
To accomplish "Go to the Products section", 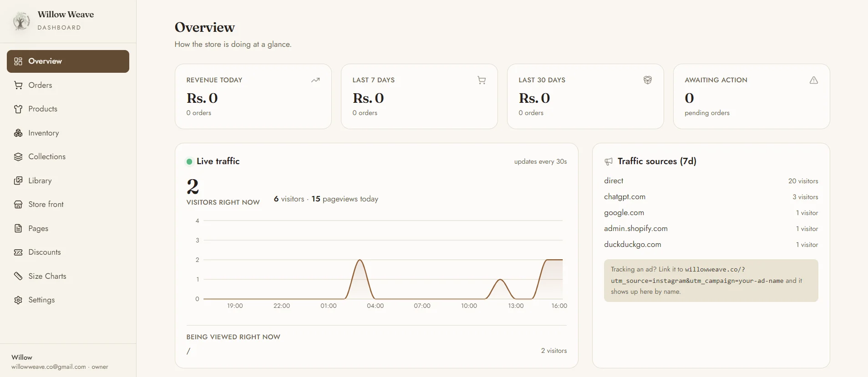I will pyautogui.click(x=68, y=109).
